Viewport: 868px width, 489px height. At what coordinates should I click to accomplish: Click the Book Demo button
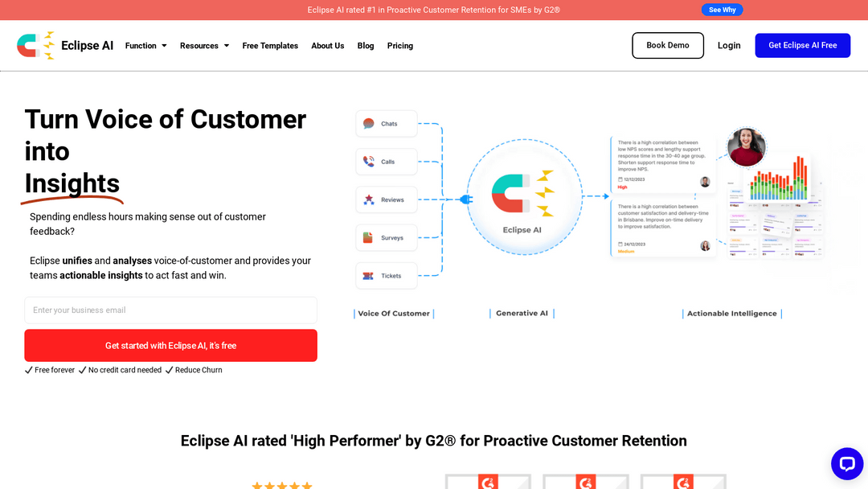(667, 46)
